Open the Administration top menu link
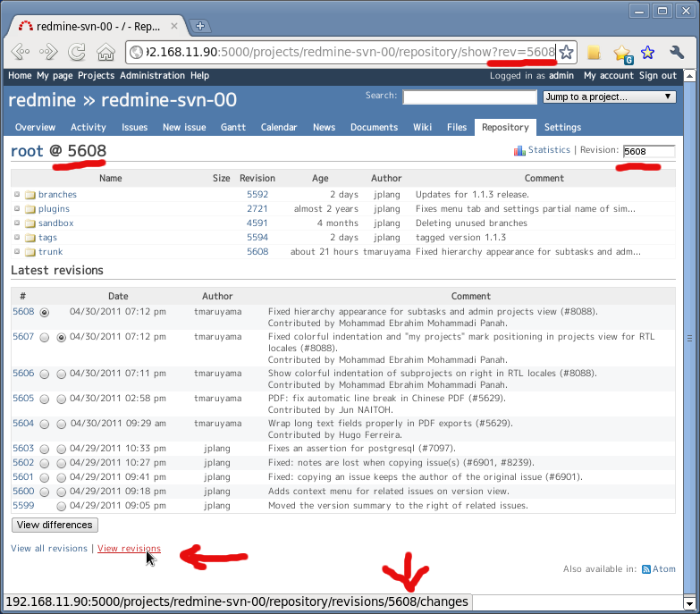 tap(152, 75)
